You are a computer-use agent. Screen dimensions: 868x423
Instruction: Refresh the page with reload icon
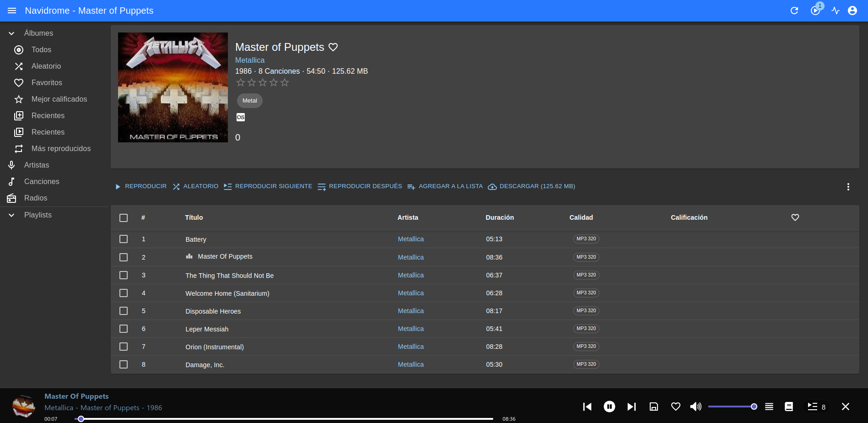[x=794, y=11]
